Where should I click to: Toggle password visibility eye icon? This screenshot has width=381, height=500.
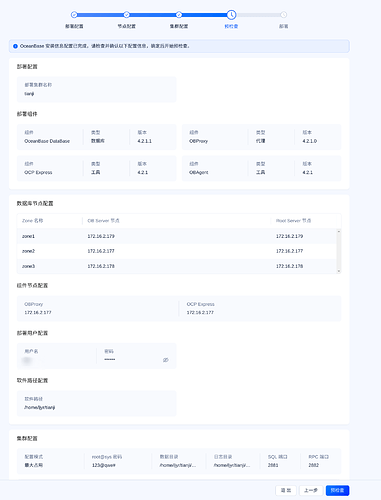click(166, 360)
